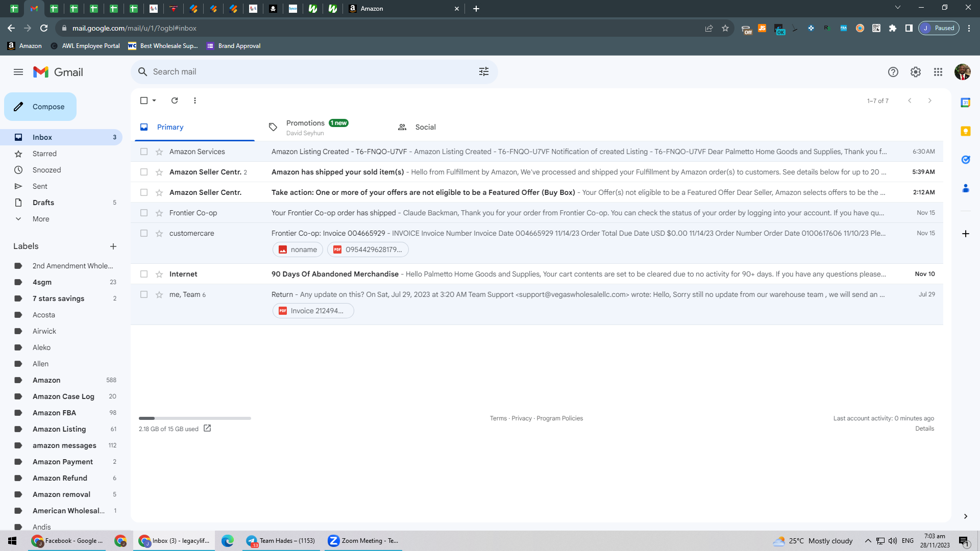Check the Take action Featured Offer email

coord(144,192)
